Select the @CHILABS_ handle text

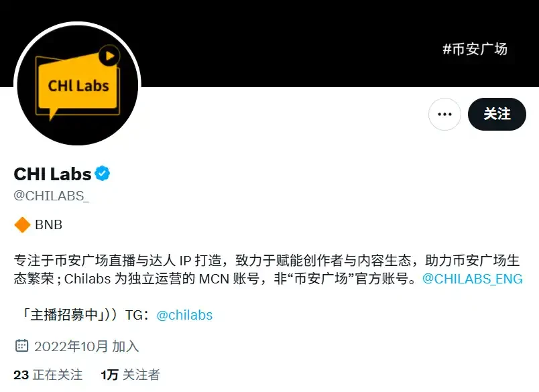[51, 196]
